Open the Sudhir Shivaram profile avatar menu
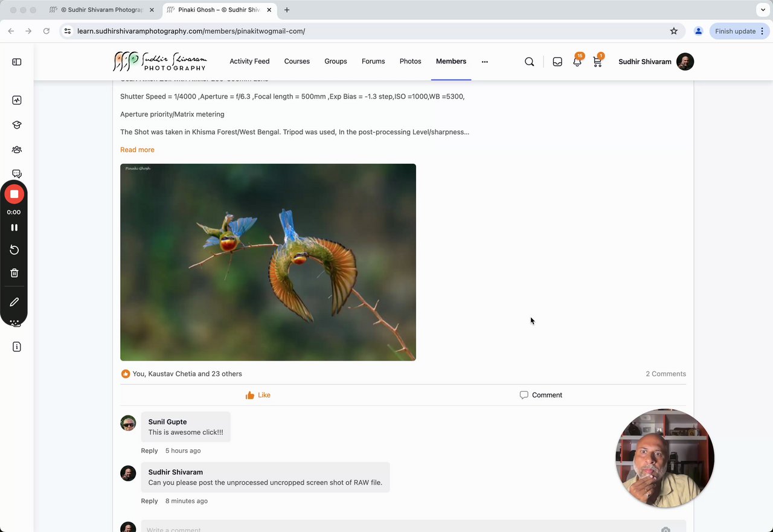Image resolution: width=773 pixels, height=532 pixels. point(685,62)
